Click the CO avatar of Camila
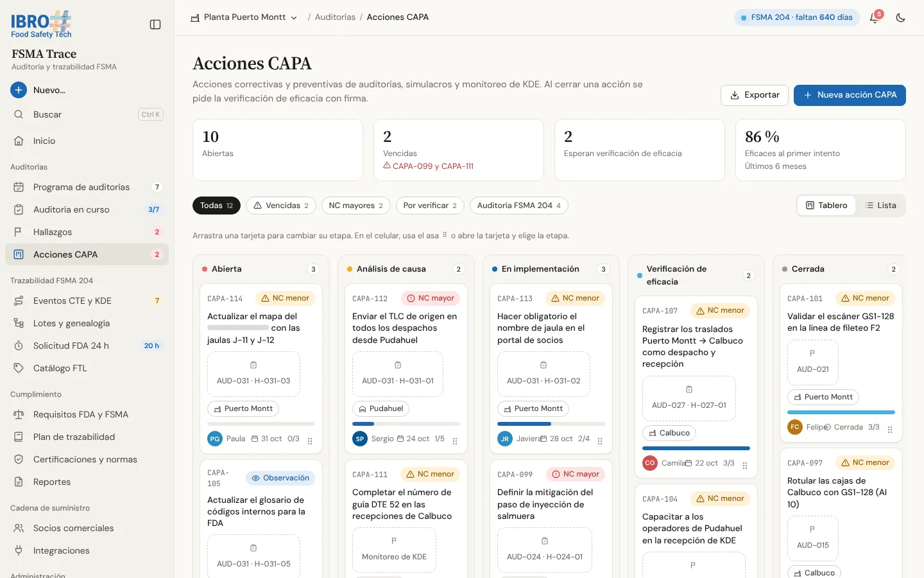This screenshot has height=578, width=924. click(650, 463)
